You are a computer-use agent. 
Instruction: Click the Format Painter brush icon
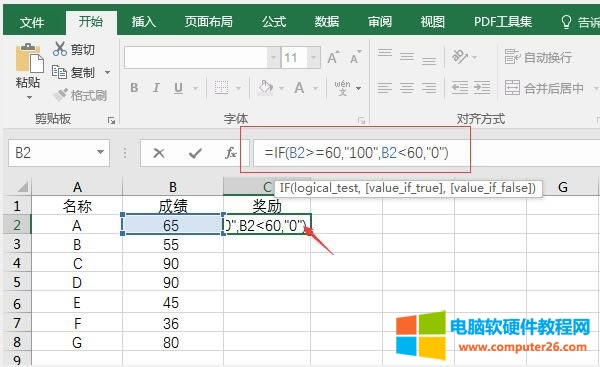tap(60, 95)
